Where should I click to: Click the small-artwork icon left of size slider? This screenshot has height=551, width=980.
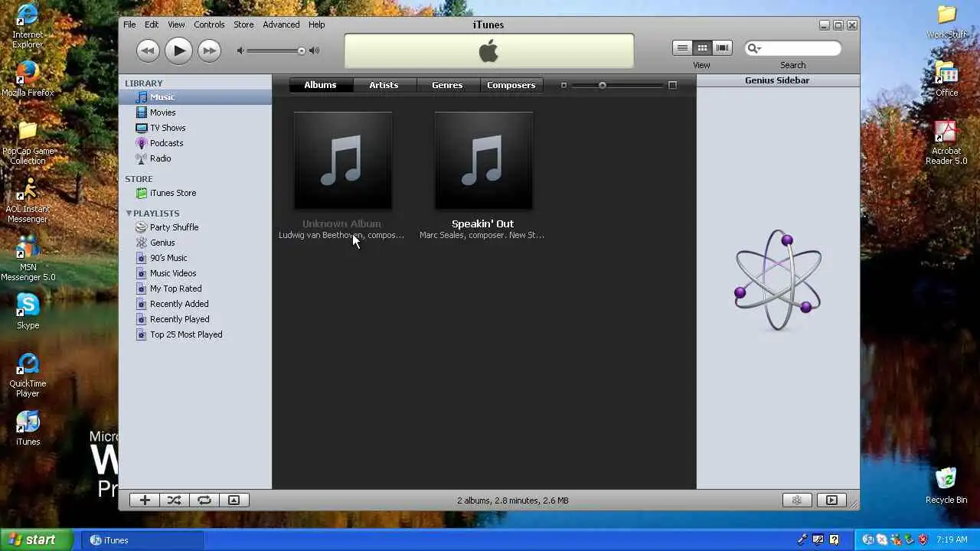[x=563, y=85]
